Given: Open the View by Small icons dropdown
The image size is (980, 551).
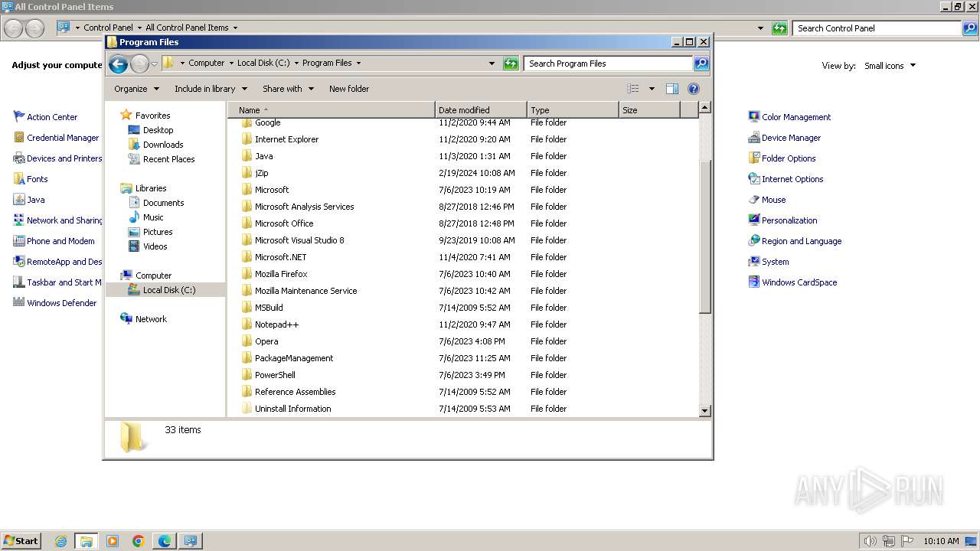Looking at the screenshot, I should pos(890,66).
